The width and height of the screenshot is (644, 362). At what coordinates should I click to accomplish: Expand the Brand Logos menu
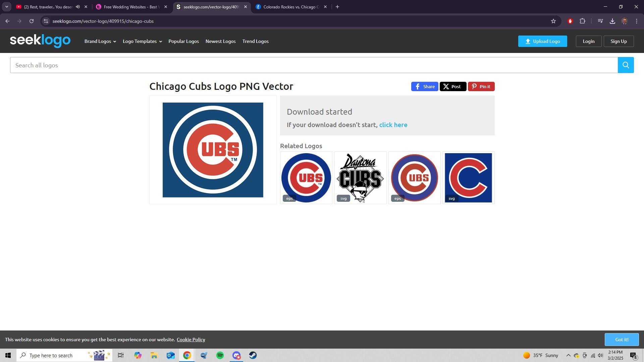(100, 41)
